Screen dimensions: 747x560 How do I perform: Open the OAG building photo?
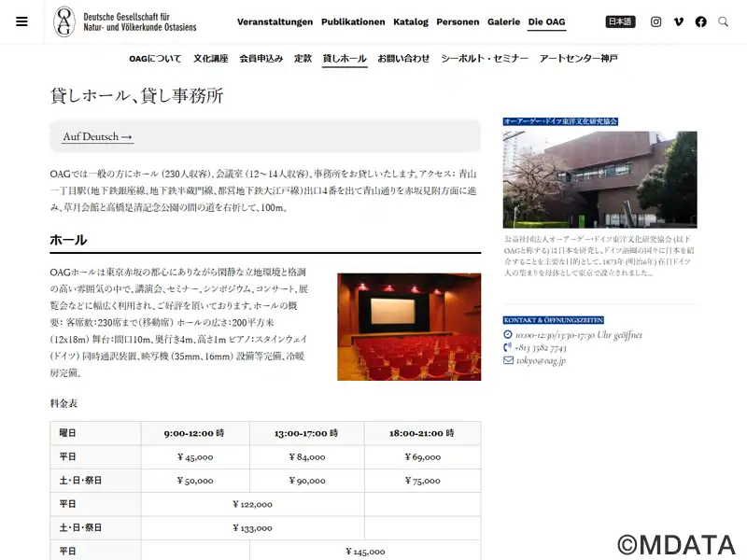(x=599, y=179)
